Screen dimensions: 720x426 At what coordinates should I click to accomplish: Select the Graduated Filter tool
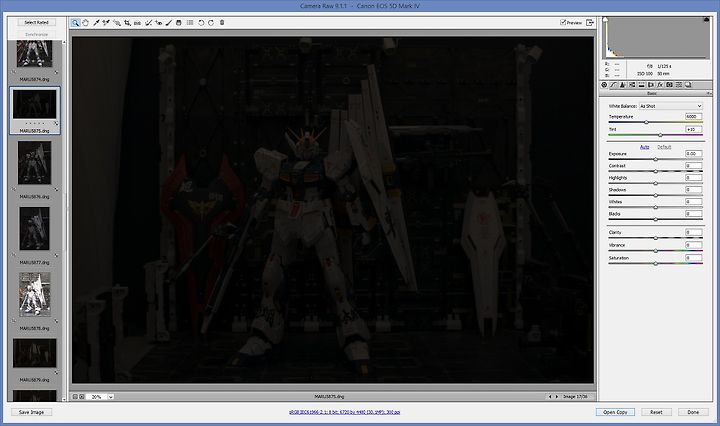point(179,22)
